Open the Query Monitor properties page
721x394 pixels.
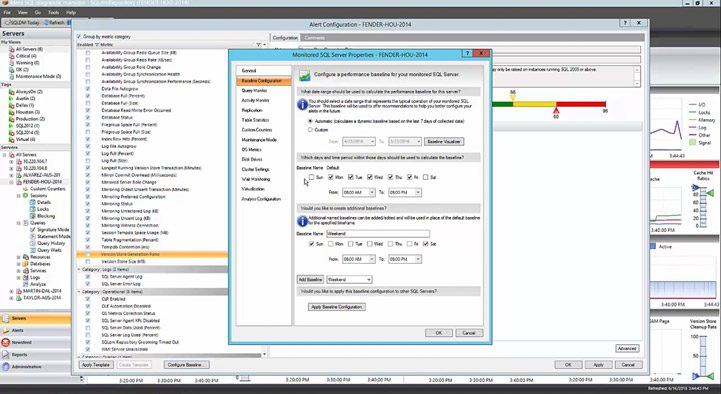point(254,91)
